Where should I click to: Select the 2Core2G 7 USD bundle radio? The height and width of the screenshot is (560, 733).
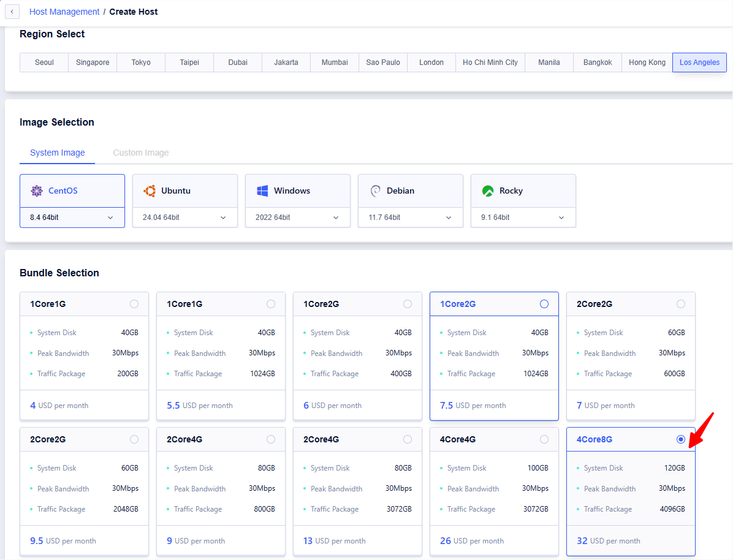coord(681,304)
